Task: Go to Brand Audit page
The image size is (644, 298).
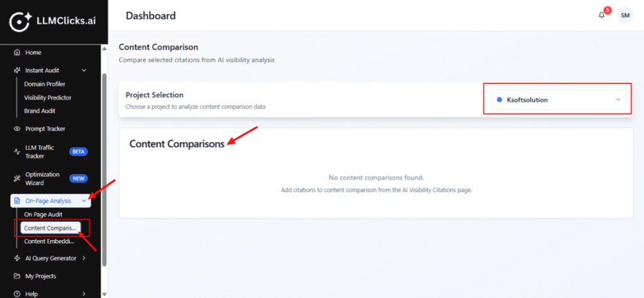Action: 40,111
